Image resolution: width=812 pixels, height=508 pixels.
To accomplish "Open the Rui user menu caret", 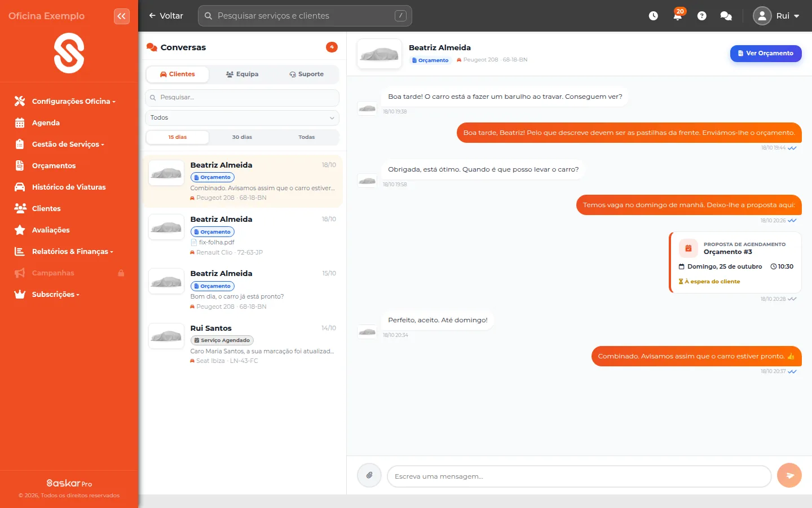I will click(796, 16).
